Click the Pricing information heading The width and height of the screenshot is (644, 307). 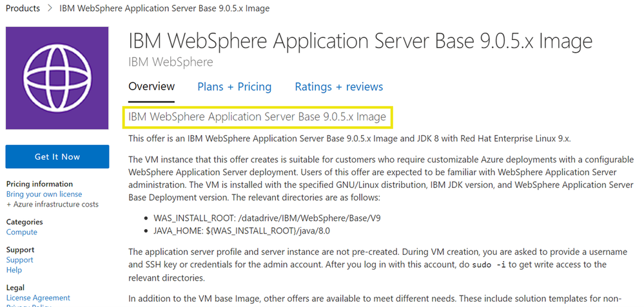pos(39,184)
